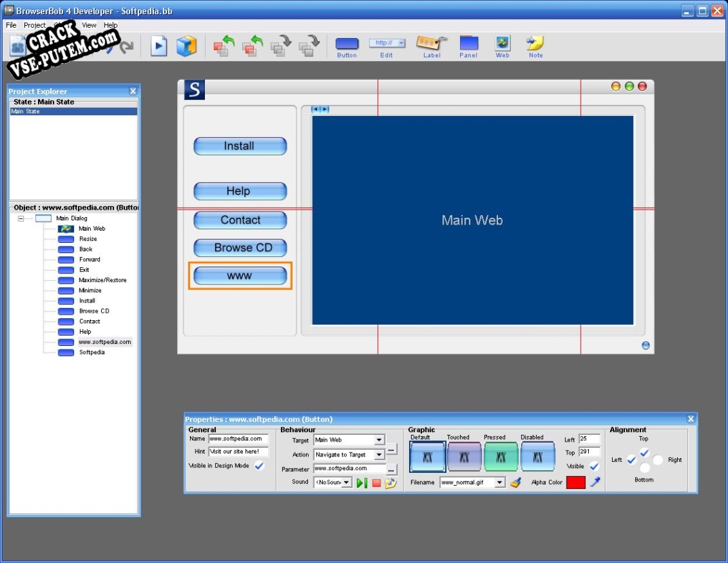Add a new Note object from the toolbar
Screen dimensions: 728x563
point(535,47)
